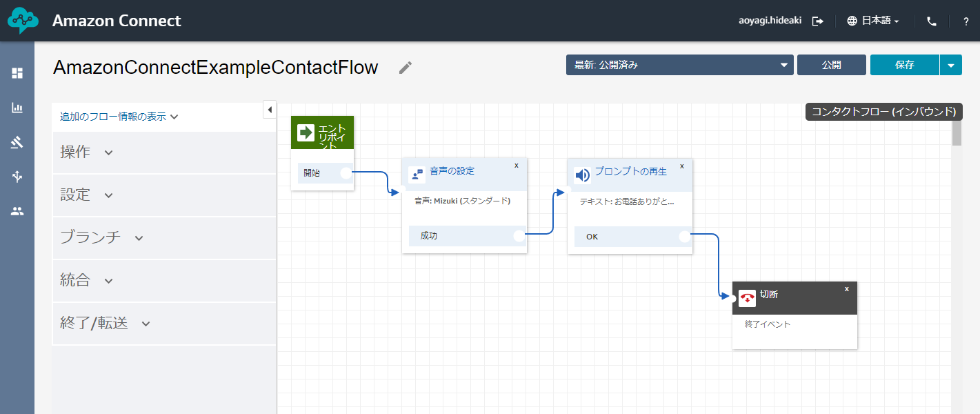Click the 開始 connector on the entry point block
The height and width of the screenshot is (414, 980).
point(346,172)
